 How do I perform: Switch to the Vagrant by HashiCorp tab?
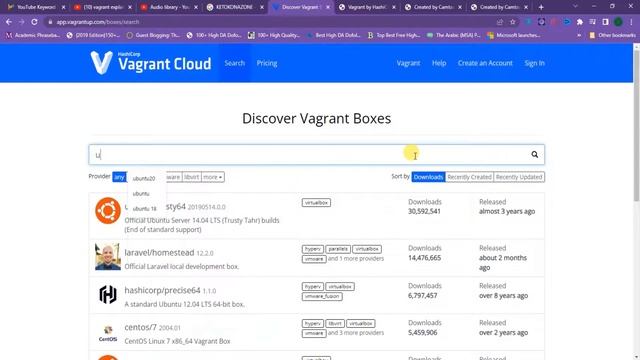tap(367, 7)
